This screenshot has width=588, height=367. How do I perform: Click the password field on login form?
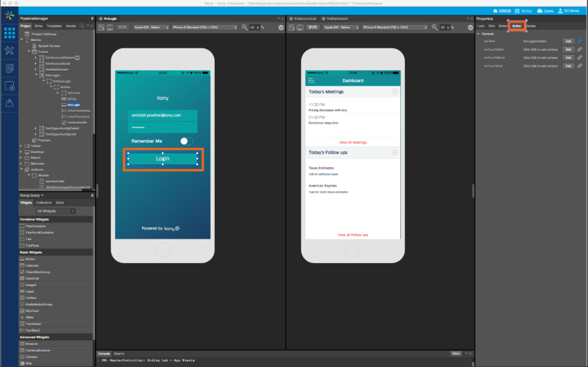pos(163,128)
